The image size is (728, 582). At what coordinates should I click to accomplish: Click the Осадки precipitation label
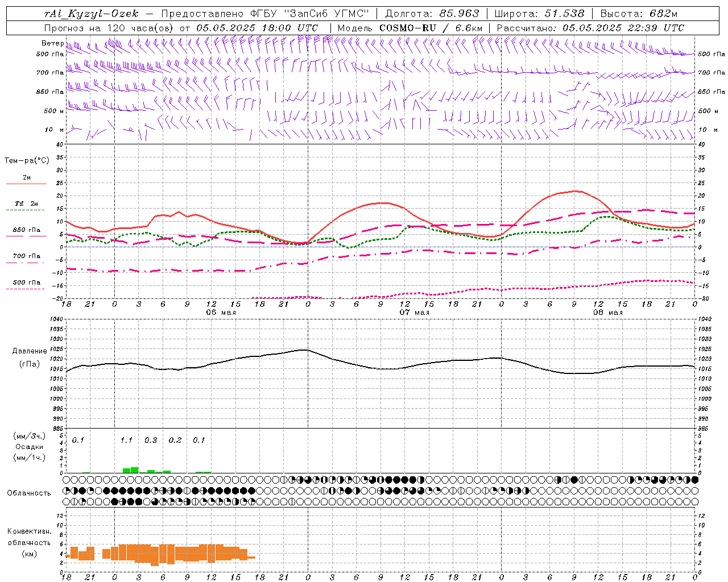(29, 447)
